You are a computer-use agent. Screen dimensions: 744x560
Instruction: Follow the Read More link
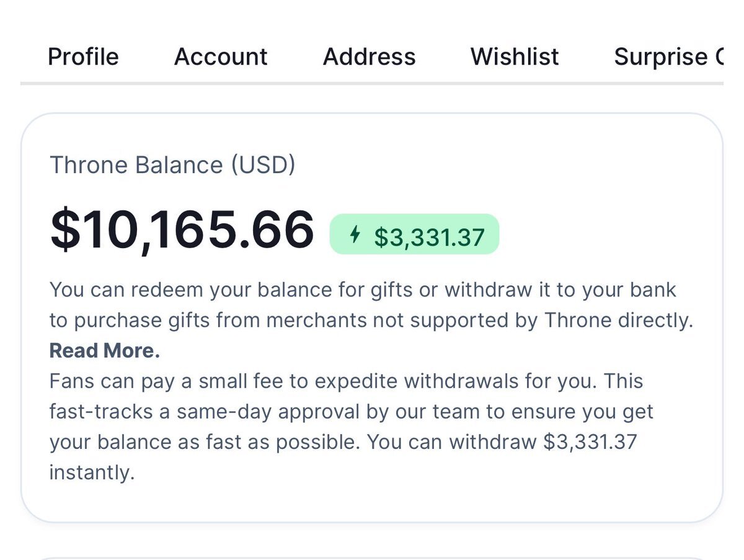pos(105,351)
